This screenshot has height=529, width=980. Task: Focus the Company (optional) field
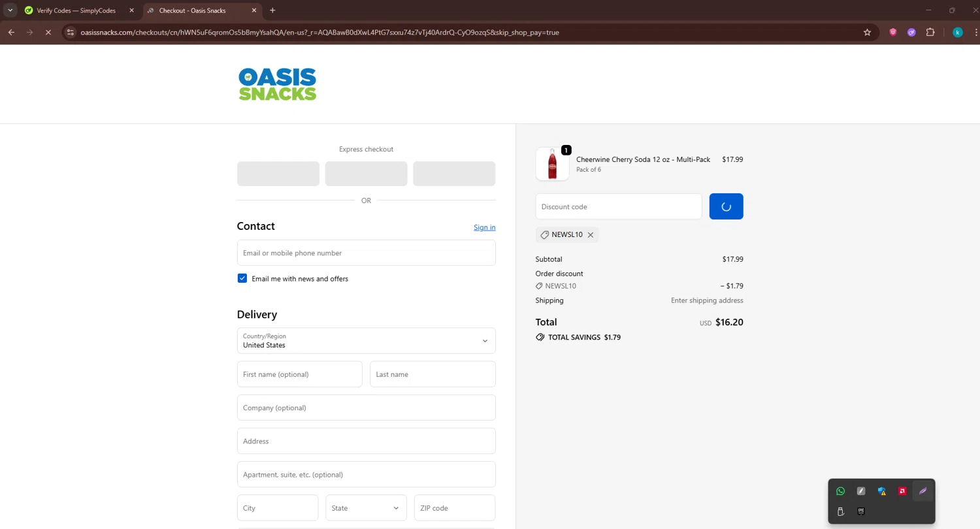[x=367, y=408]
